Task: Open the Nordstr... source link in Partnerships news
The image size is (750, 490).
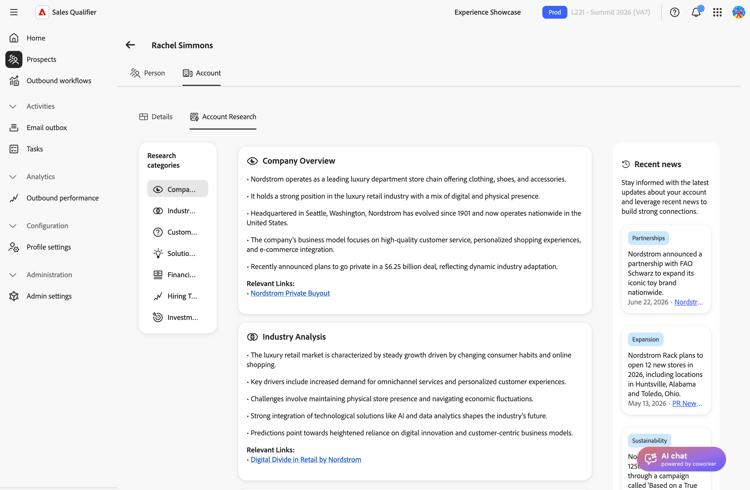Action: tap(688, 302)
